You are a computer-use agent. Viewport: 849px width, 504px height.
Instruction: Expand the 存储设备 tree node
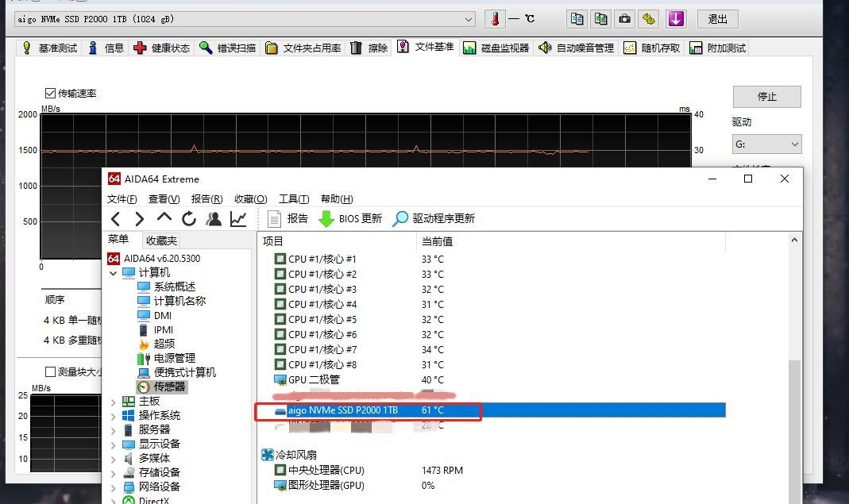pos(114,472)
